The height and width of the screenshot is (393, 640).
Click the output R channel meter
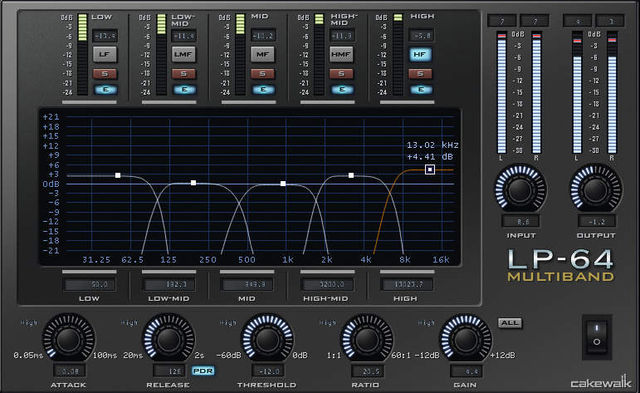tap(612, 93)
